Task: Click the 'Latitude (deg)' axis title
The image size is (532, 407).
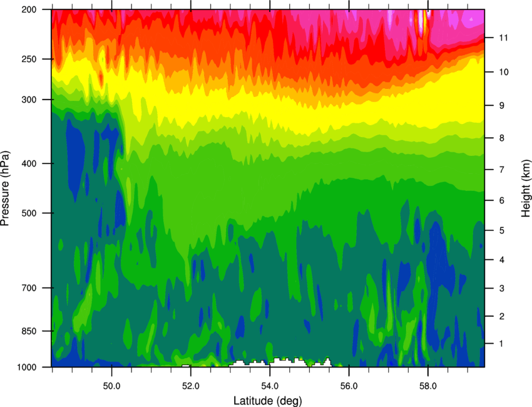Action: tap(268, 401)
